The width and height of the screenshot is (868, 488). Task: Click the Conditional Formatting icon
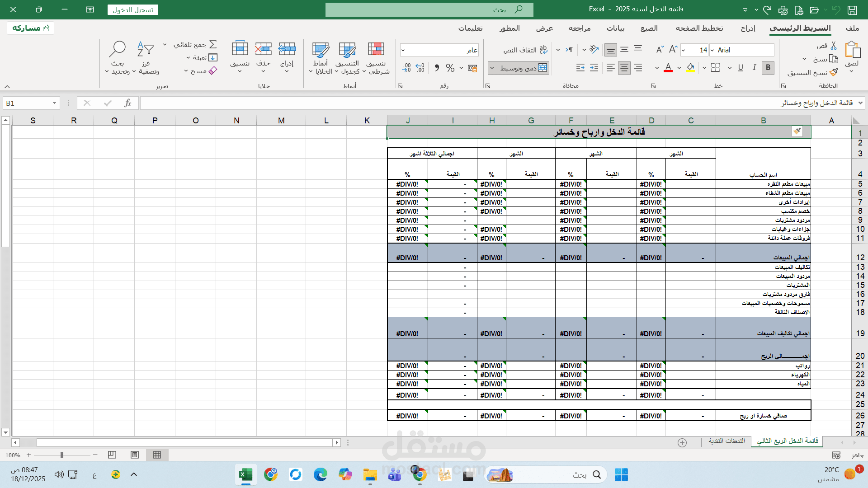coord(376,50)
